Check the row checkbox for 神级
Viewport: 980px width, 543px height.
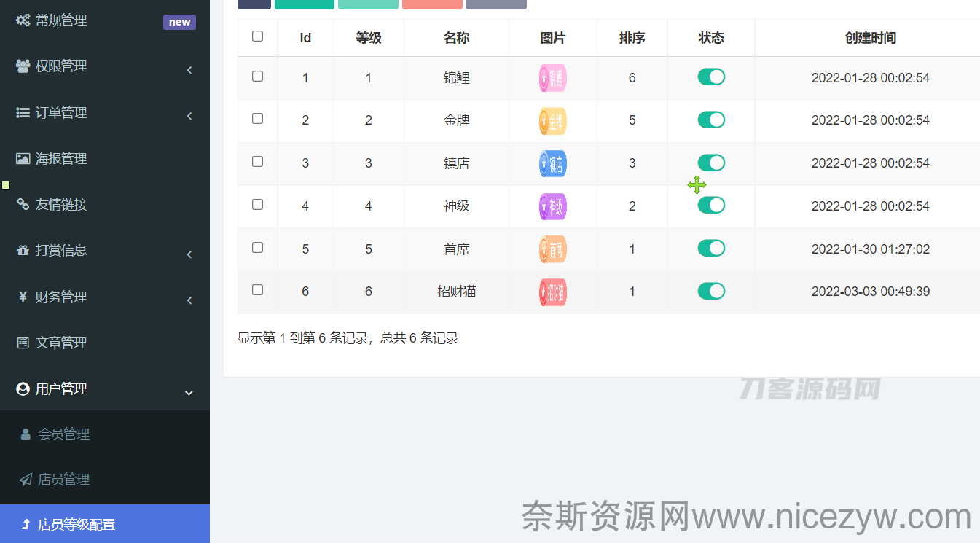click(257, 204)
